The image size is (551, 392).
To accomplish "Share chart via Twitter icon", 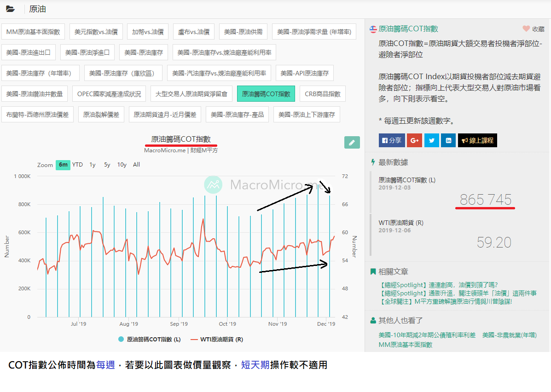I will (431, 140).
